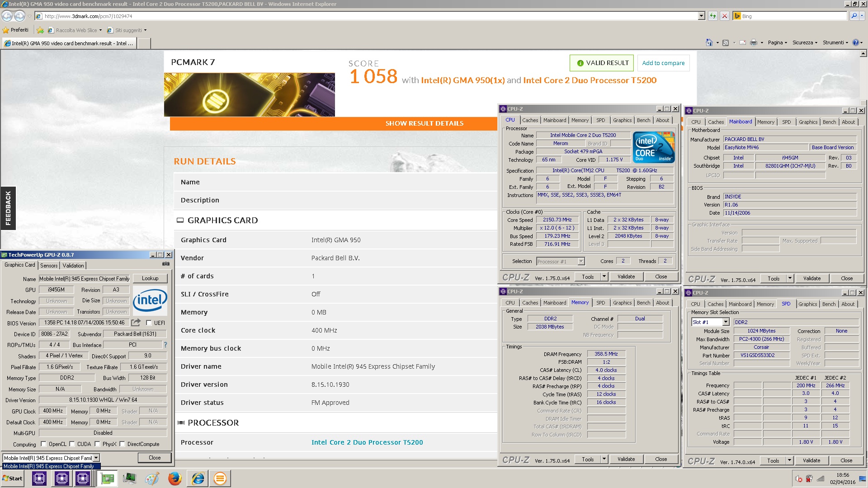
Task: Click GPU-Z BIOS save icon next to UEFI
Action: pyautogui.click(x=136, y=323)
